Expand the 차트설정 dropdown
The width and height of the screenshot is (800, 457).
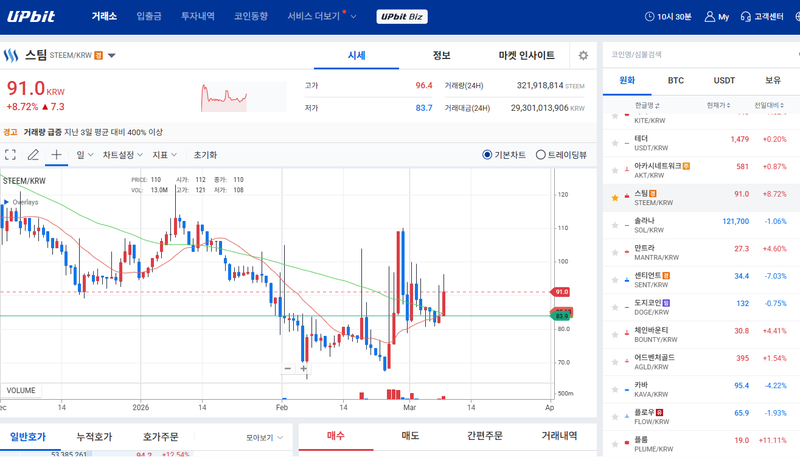[122, 155]
